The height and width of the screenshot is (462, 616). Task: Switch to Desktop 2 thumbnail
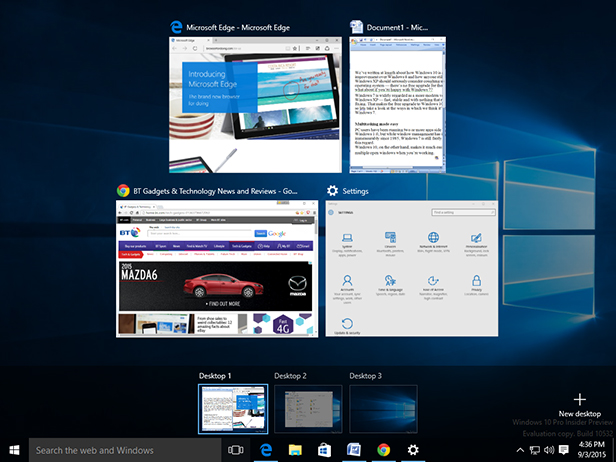coord(308,409)
